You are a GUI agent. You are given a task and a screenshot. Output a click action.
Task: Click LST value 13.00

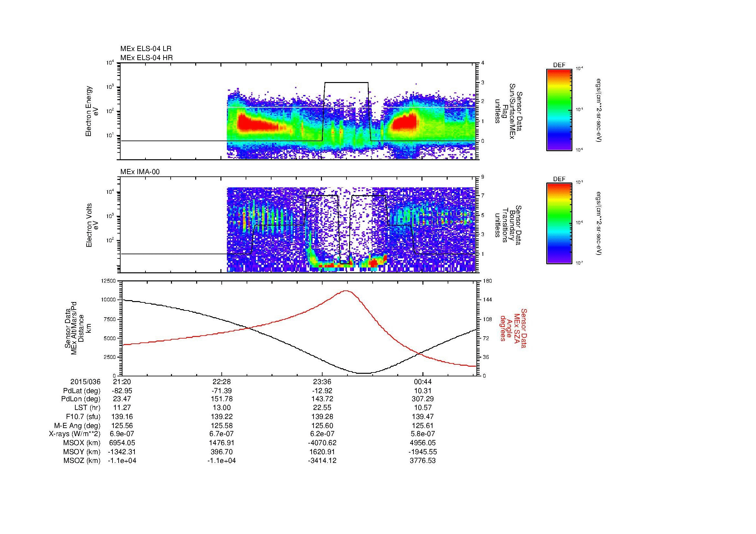[x=222, y=408]
